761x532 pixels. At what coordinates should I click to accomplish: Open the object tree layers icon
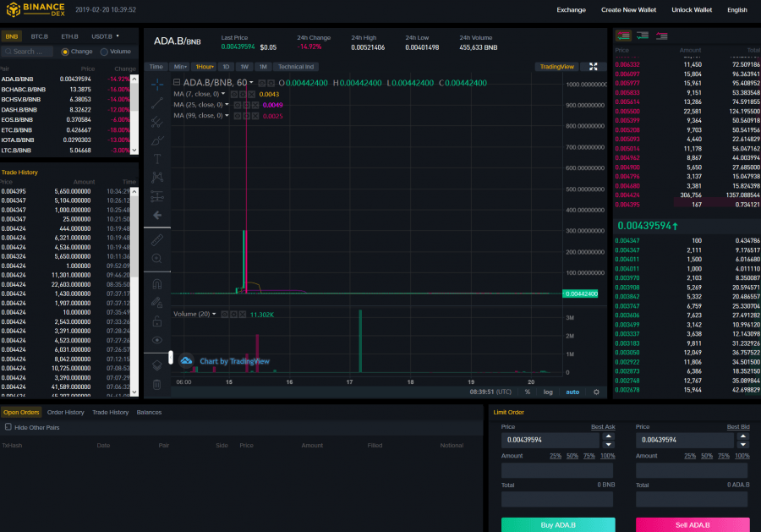(156, 365)
